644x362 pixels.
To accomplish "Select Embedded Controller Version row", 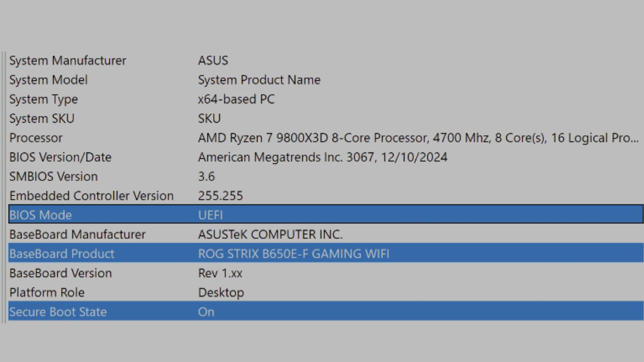I will click(x=91, y=196).
